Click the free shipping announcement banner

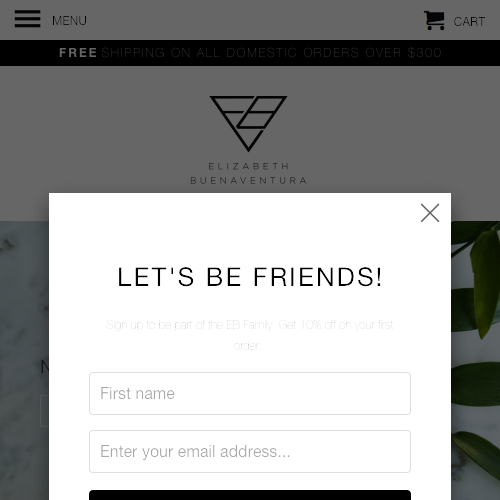point(250,53)
